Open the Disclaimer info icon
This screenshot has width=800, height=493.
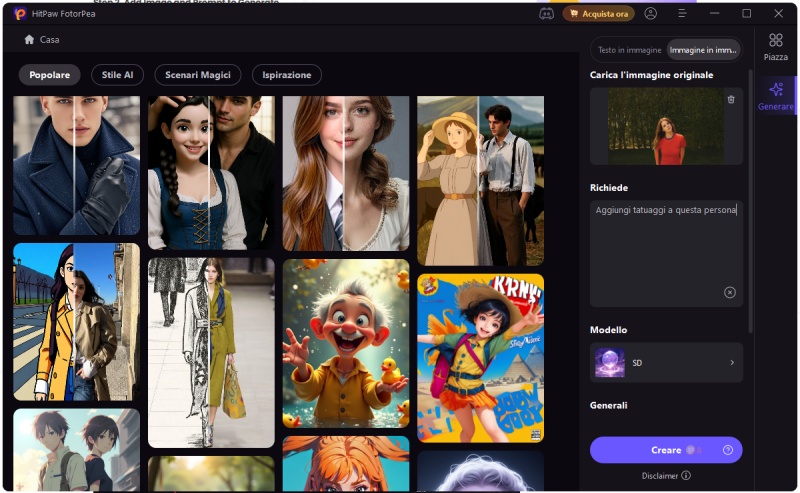tap(686, 475)
